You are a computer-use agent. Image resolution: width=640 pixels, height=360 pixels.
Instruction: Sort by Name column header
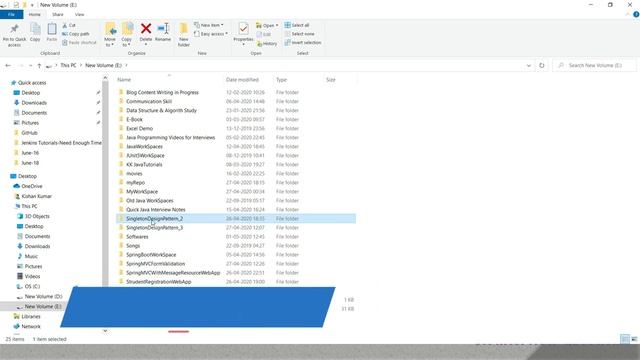[x=124, y=80]
